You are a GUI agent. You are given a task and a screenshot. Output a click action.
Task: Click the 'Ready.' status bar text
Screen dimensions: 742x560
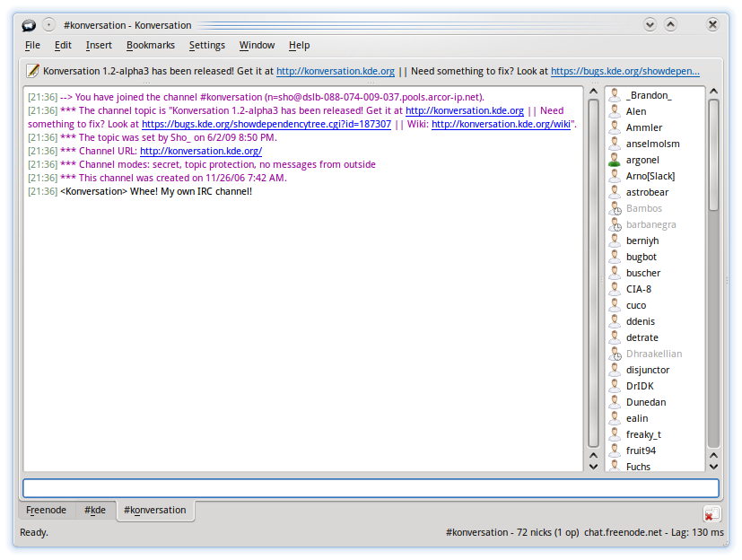(34, 532)
